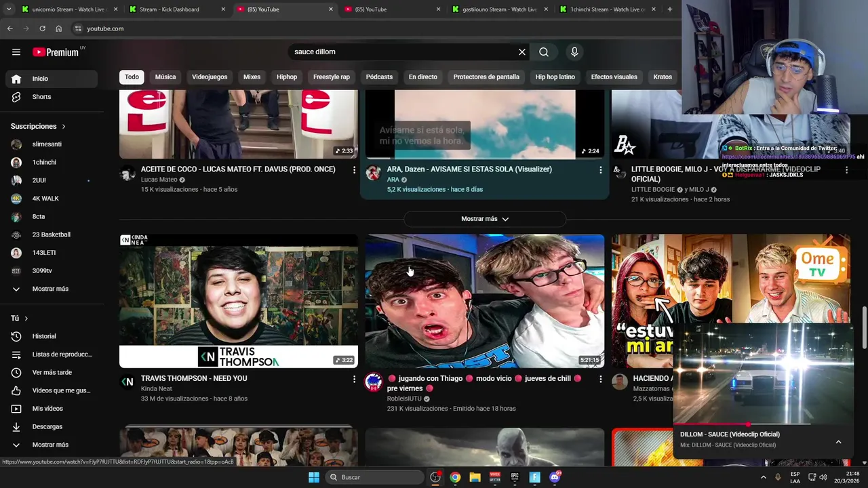The height and width of the screenshot is (488, 868).
Task: Seek in the miniplayer progress bar
Action: (x=763, y=424)
